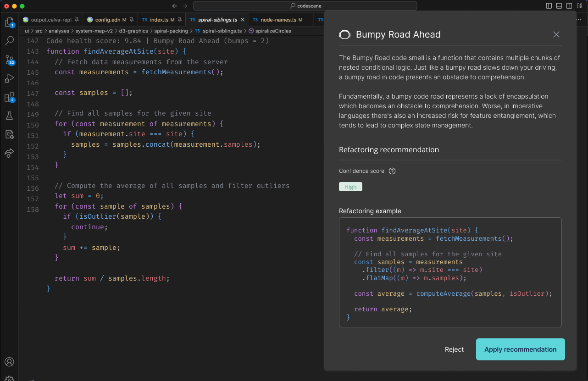Toggle the bottom panel layout button

coord(559,6)
